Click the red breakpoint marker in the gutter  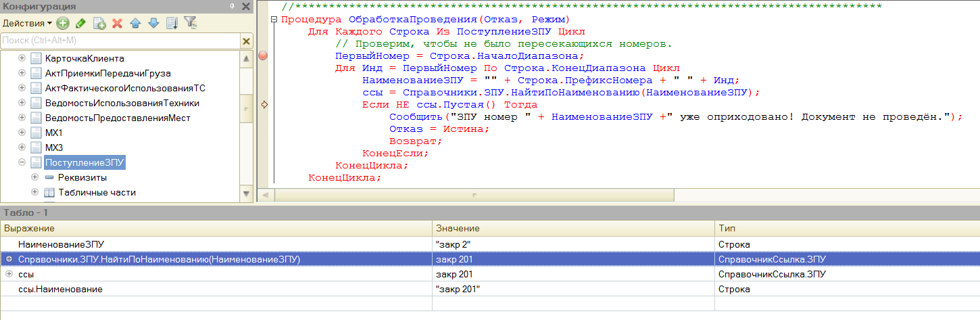(264, 56)
